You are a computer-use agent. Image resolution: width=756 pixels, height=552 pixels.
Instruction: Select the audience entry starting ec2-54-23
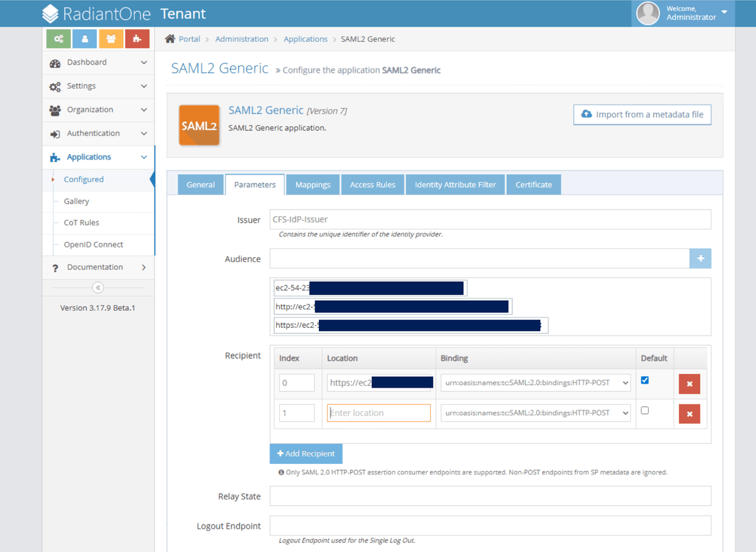coord(370,288)
